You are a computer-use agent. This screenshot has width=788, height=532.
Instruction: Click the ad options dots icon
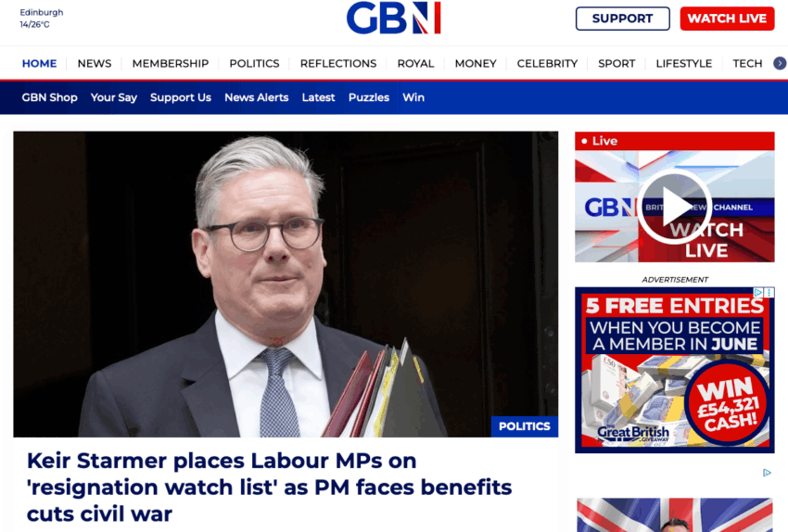(x=769, y=292)
